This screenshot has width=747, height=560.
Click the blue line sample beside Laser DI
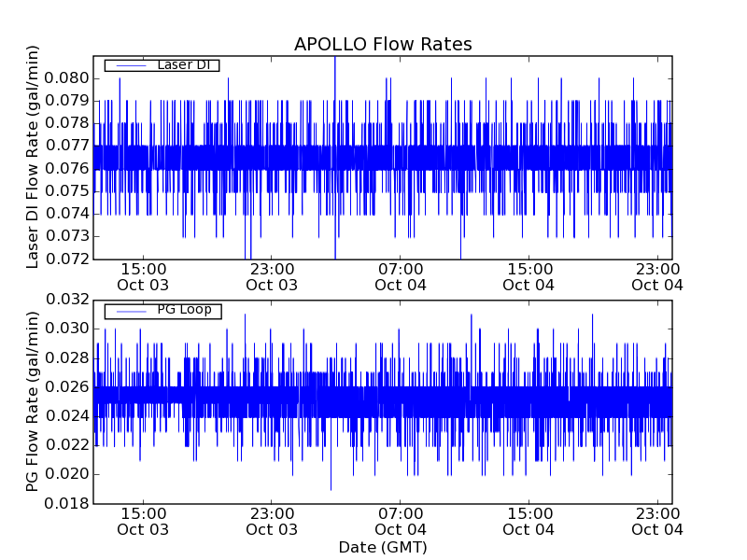[x=131, y=65]
